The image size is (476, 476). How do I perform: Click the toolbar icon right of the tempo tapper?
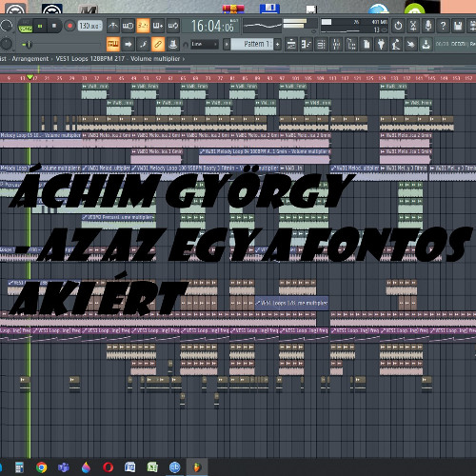click(x=411, y=45)
